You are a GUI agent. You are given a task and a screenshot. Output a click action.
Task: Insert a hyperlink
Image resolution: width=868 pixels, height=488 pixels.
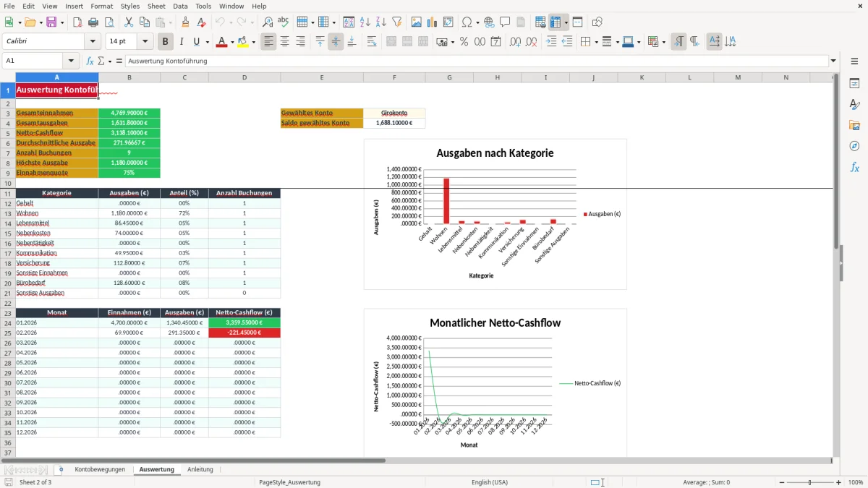click(x=489, y=22)
